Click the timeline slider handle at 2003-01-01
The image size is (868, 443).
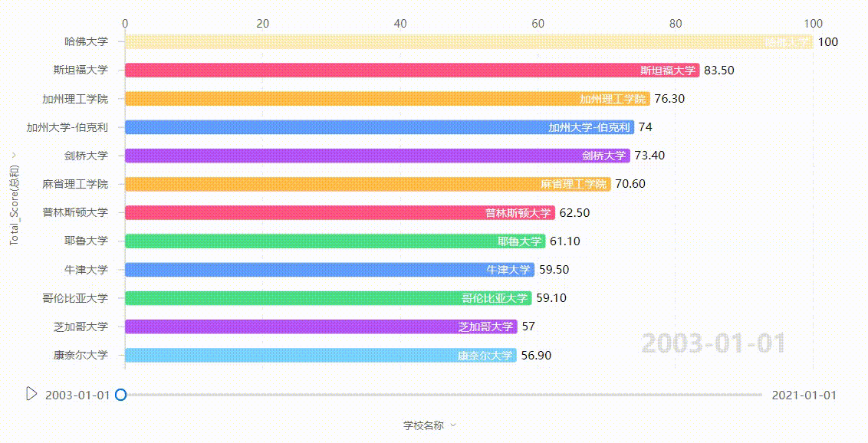click(x=120, y=395)
